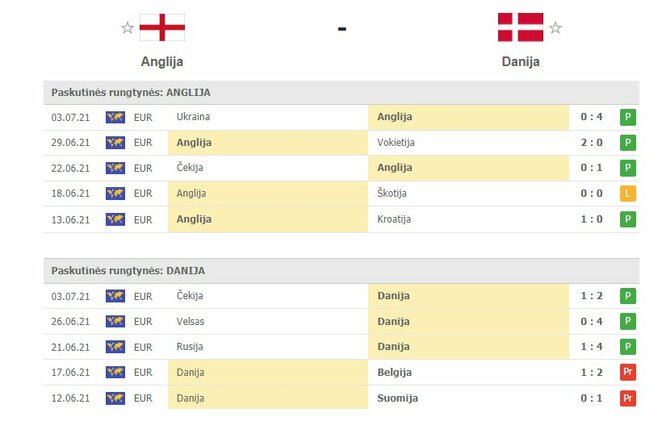Click score 0:4 of Velsas–Danija match
This screenshot has height=421, width=662.
tap(591, 321)
